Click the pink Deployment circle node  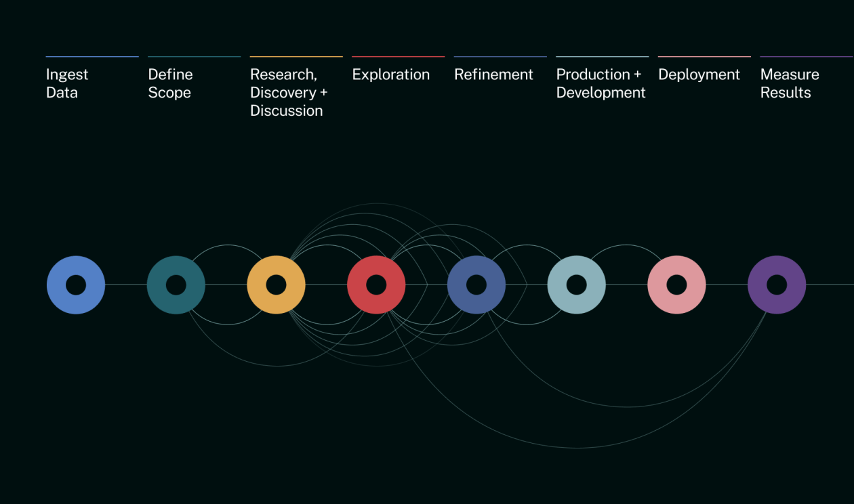point(676,285)
